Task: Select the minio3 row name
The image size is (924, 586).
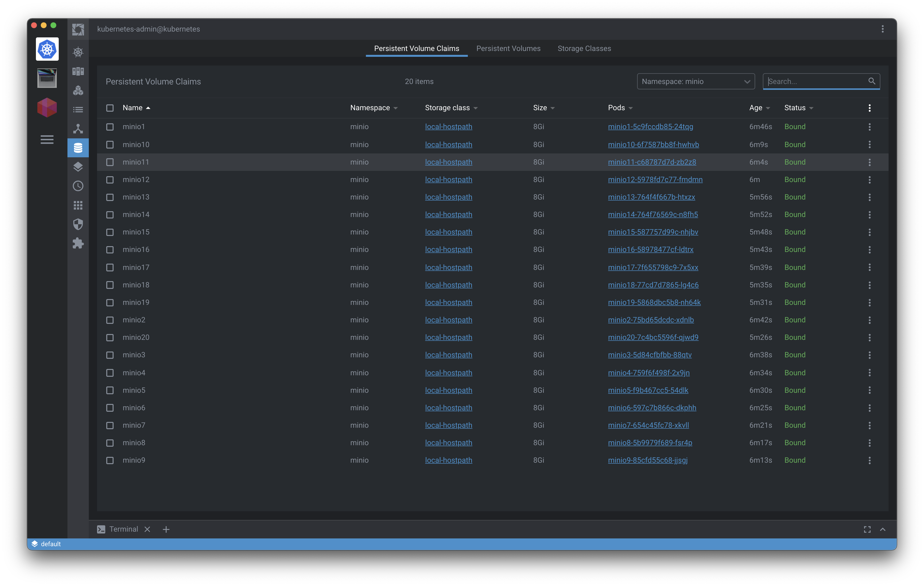Action: click(133, 355)
